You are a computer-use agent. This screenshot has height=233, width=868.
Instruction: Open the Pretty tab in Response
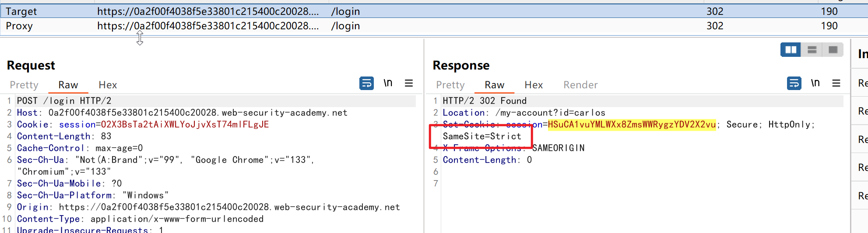[x=450, y=85]
